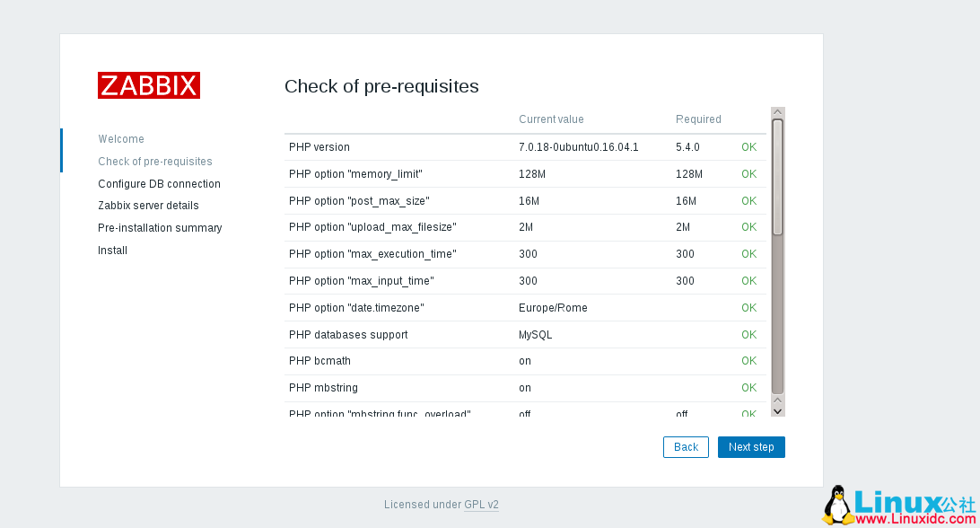Go to the Welcome step

coord(121,139)
